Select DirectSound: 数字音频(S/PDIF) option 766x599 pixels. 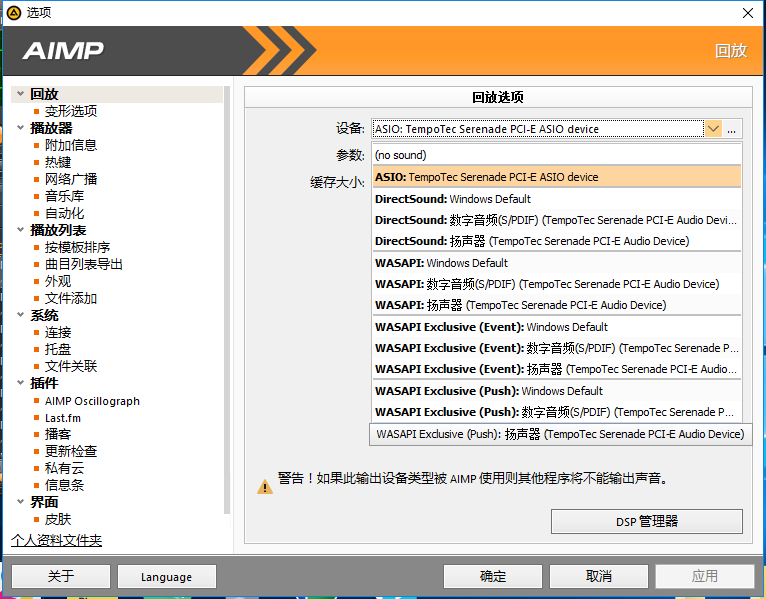click(x=556, y=220)
